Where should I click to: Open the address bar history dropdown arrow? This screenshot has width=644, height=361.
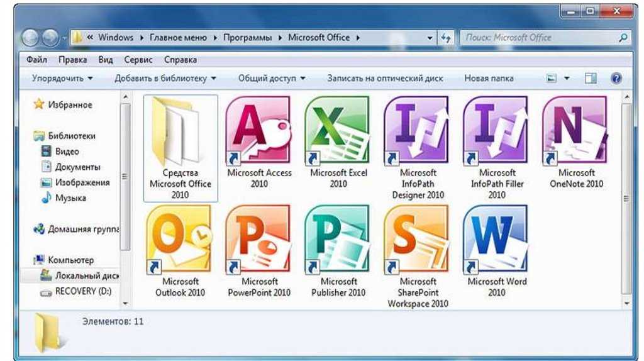point(430,38)
